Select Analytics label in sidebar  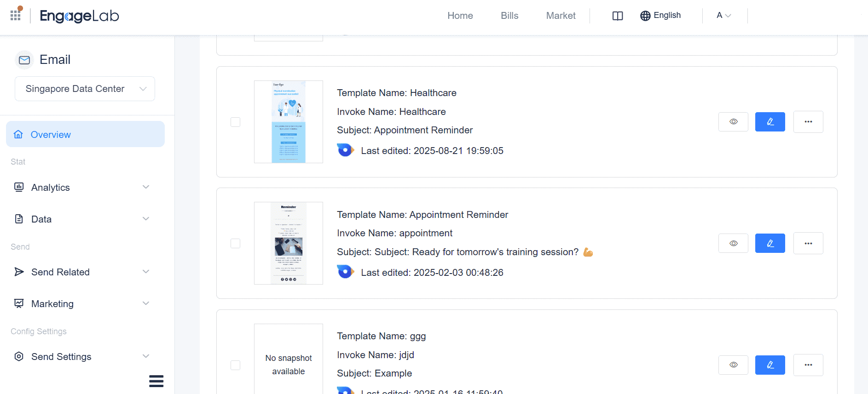[51, 188]
